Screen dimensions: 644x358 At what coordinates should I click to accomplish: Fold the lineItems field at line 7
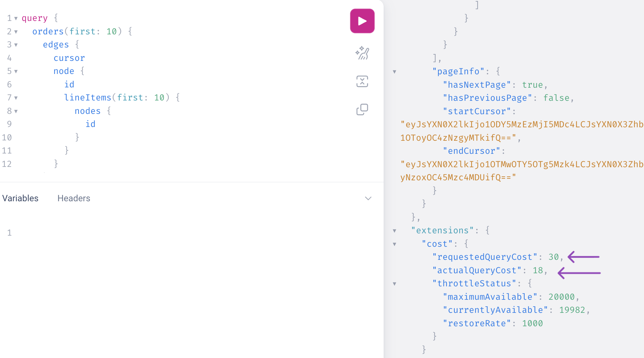pos(16,98)
